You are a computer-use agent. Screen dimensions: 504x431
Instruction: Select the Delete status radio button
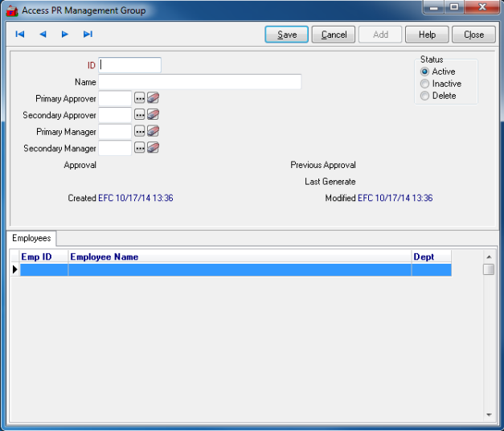[x=425, y=96]
